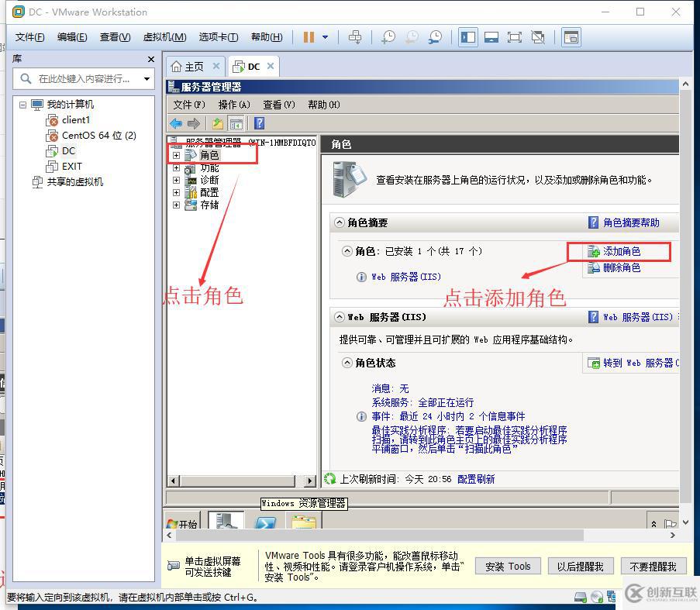700x610 pixels.
Task: Open the library search dropdown arrow
Action: pyautogui.click(x=147, y=79)
